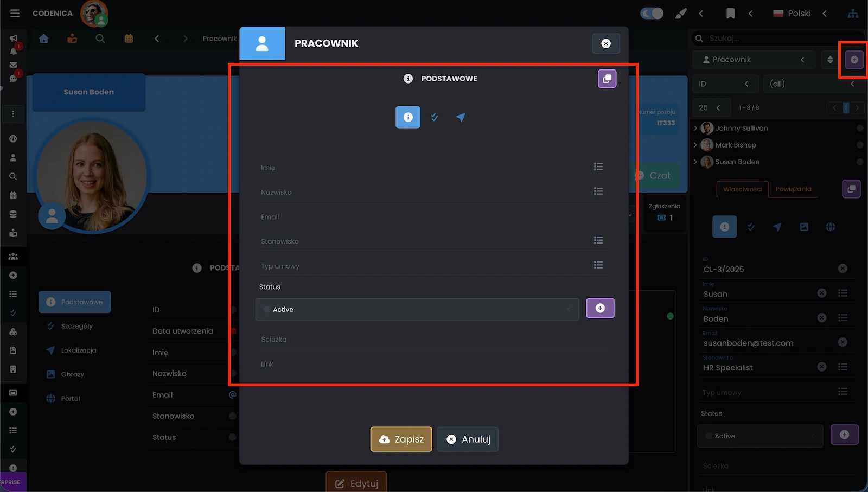Switch to the Powiązania tab
This screenshot has height=492, width=868.
pyautogui.click(x=793, y=189)
